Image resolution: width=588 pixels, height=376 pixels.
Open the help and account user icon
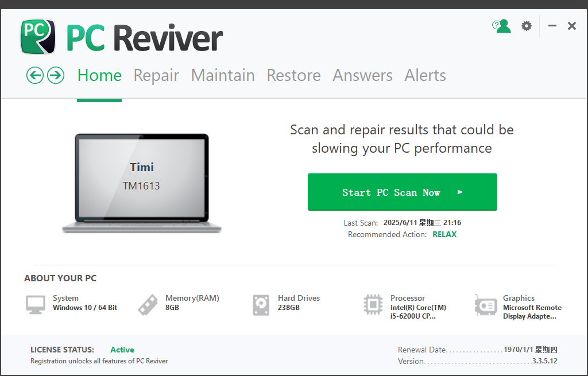[501, 26]
